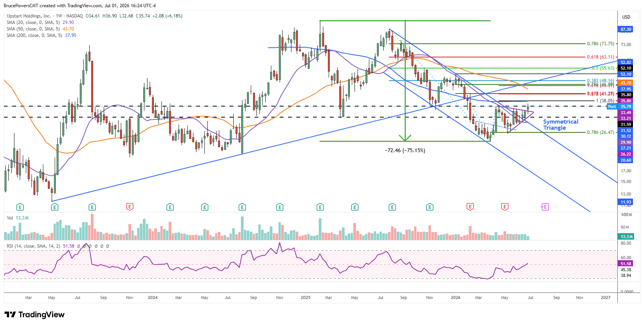This screenshot has height=326, width=644.
Task: Click the Vol indicator legend
Action: 18,218
